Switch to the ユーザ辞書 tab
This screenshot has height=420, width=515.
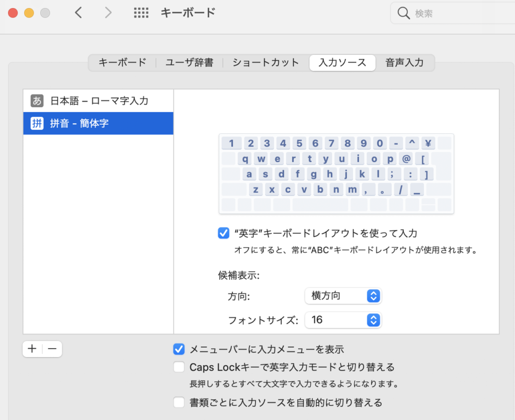pos(190,62)
